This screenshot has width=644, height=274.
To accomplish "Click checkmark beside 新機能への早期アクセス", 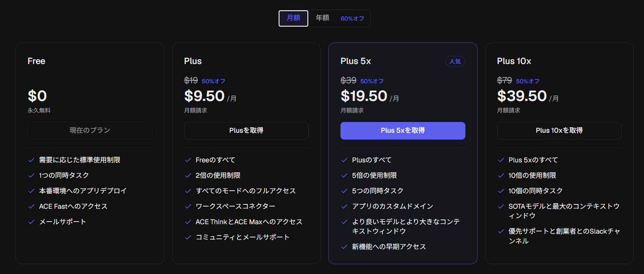I will (344, 247).
